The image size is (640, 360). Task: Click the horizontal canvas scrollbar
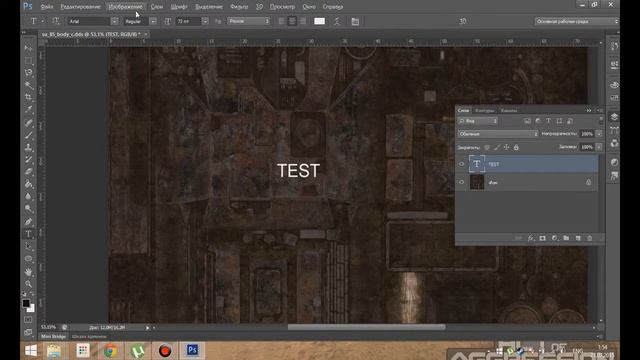pyautogui.click(x=366, y=327)
